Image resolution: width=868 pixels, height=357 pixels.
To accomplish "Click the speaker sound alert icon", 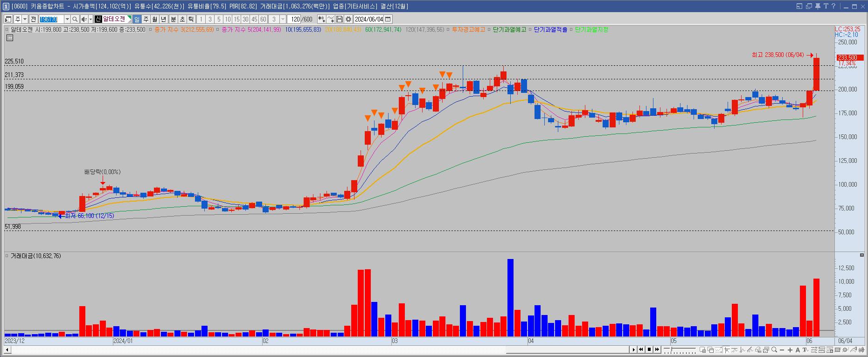I will (x=84, y=19).
